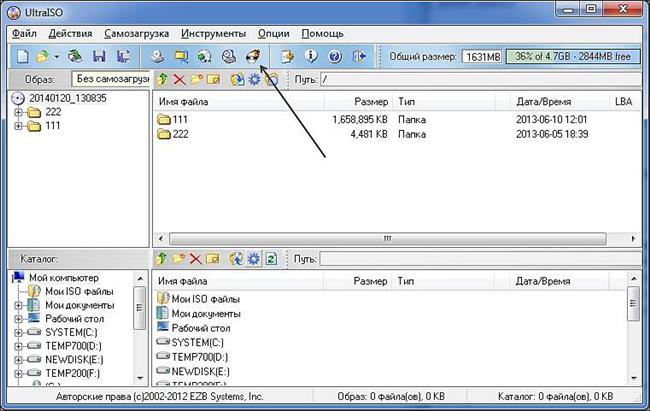Click the Save As icon
The height and width of the screenshot is (411, 650).
click(x=123, y=56)
